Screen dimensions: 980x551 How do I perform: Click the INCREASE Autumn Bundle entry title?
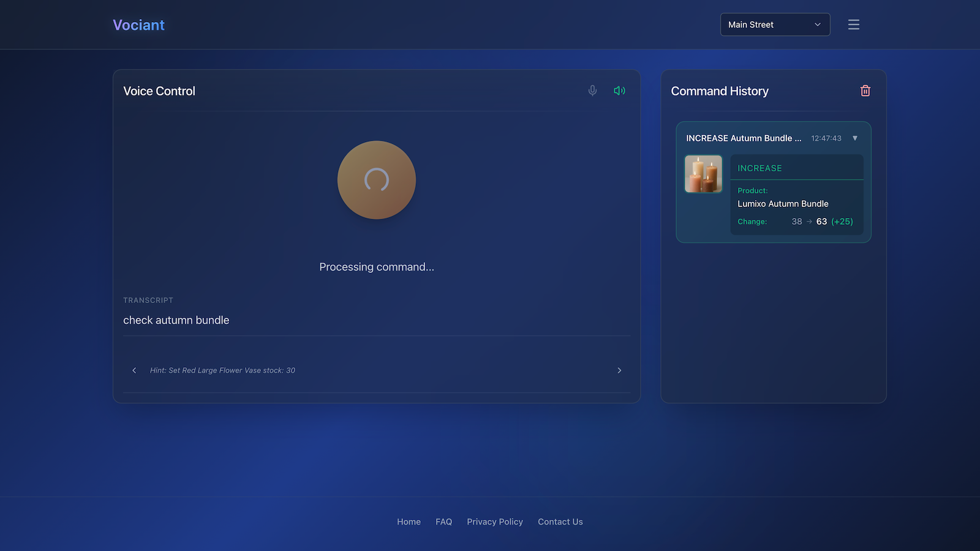[743, 138]
